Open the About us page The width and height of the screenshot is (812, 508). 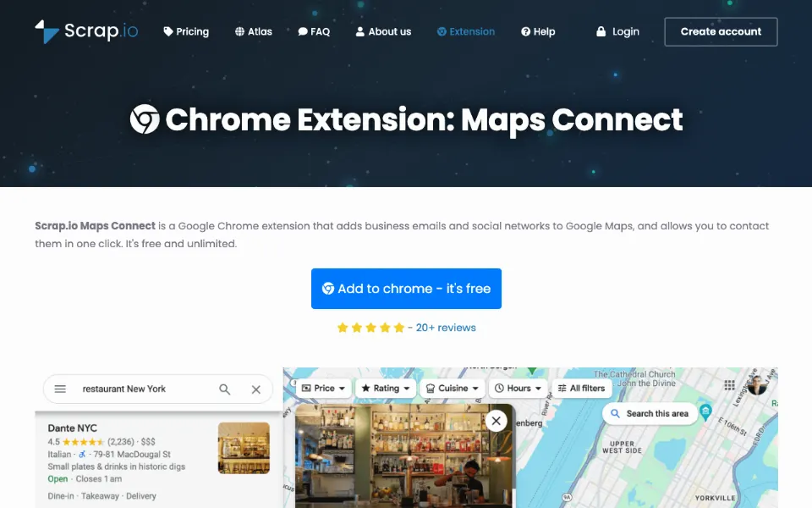click(383, 31)
